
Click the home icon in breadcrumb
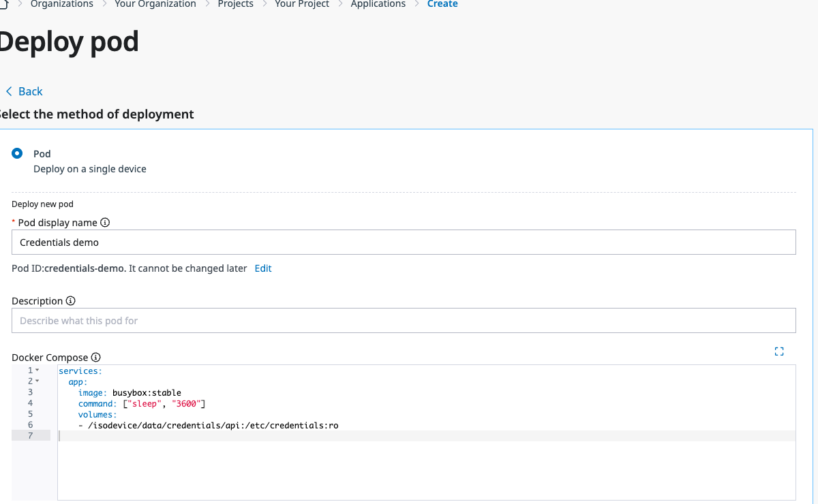point(3,4)
